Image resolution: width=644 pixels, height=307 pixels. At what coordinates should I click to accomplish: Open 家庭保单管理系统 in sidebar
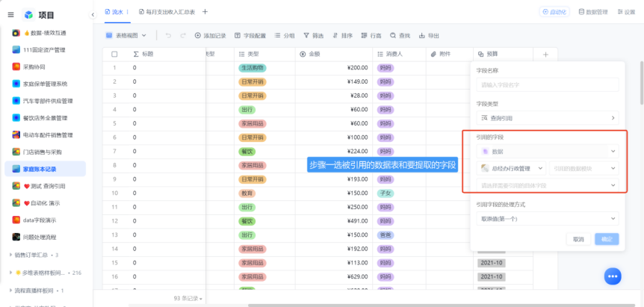pos(45,84)
